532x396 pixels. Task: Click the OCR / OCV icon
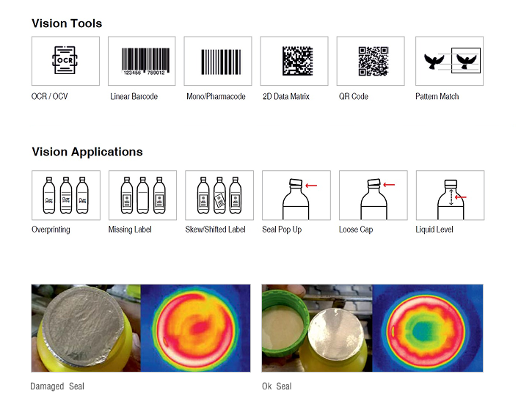pyautogui.click(x=66, y=61)
